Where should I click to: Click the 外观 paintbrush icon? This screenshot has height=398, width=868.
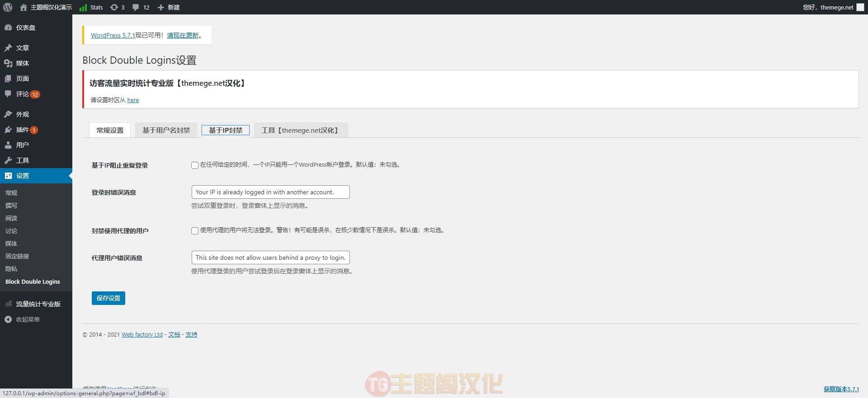point(8,114)
